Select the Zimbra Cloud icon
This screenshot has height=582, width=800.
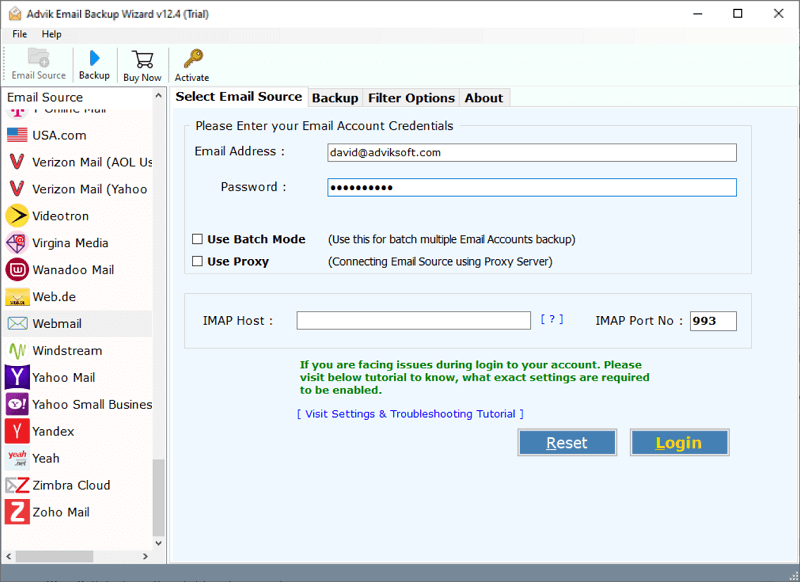(17, 485)
